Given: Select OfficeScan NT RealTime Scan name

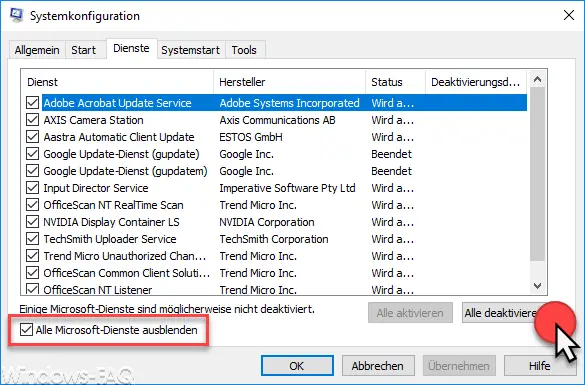Looking at the screenshot, I should 113,204.
